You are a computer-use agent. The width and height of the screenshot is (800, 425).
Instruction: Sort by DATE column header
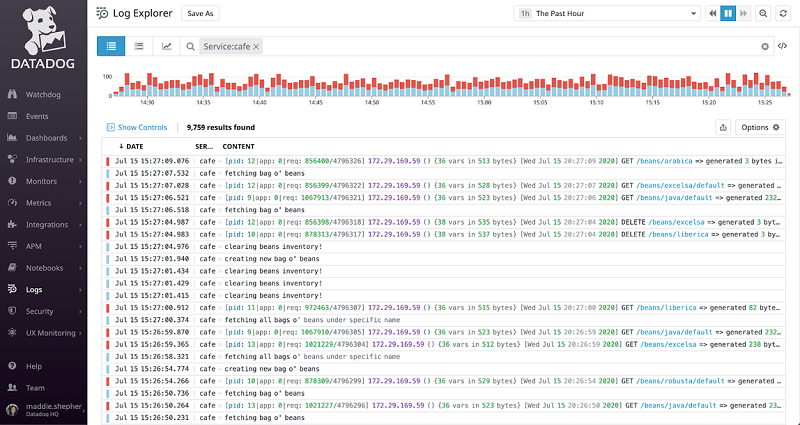pyautogui.click(x=131, y=146)
